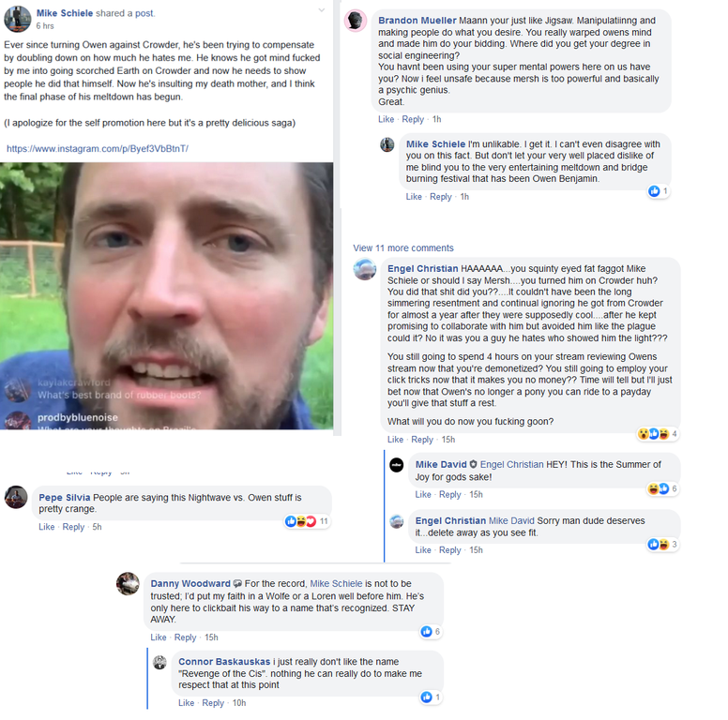Reply to Connor Baskauskas's comment
Screen dimensions: 728x720
click(x=213, y=703)
